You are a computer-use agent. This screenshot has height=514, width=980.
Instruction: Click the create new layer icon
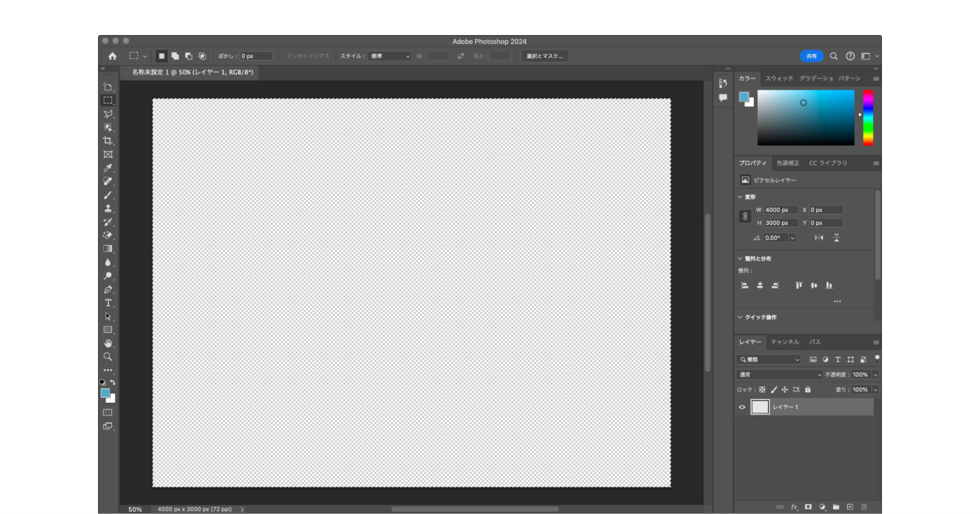[x=850, y=506]
